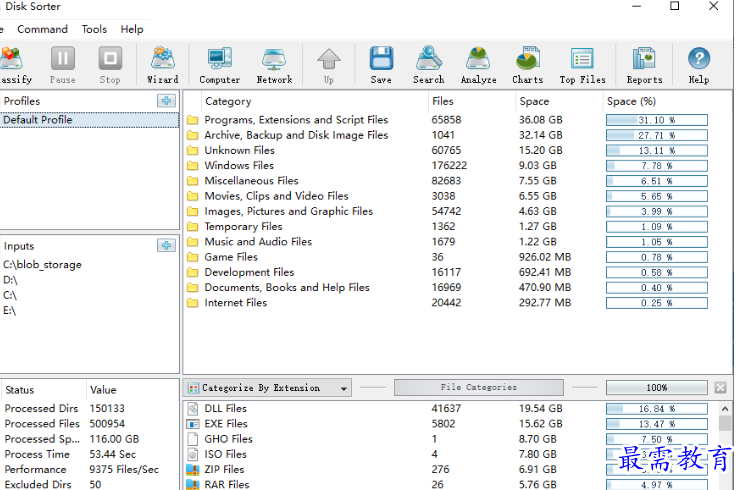The width and height of the screenshot is (740, 490).
Task: Open the Command menu
Action: (42, 29)
